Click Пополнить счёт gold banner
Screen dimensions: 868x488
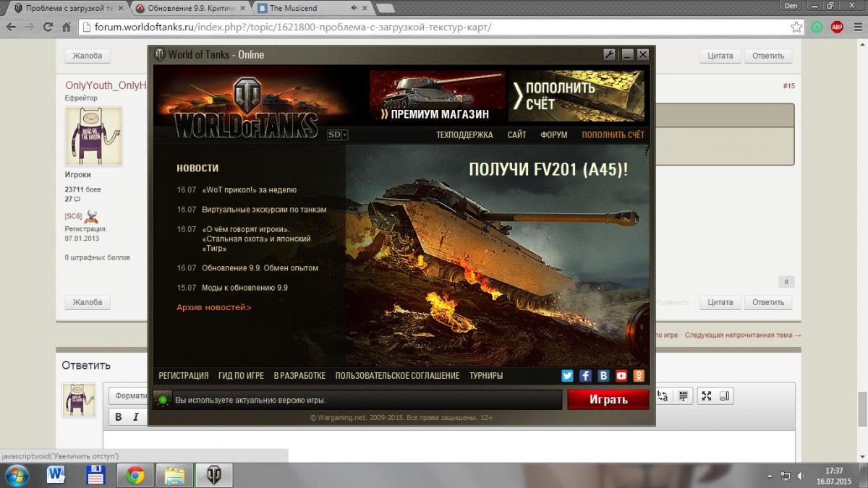coord(576,95)
